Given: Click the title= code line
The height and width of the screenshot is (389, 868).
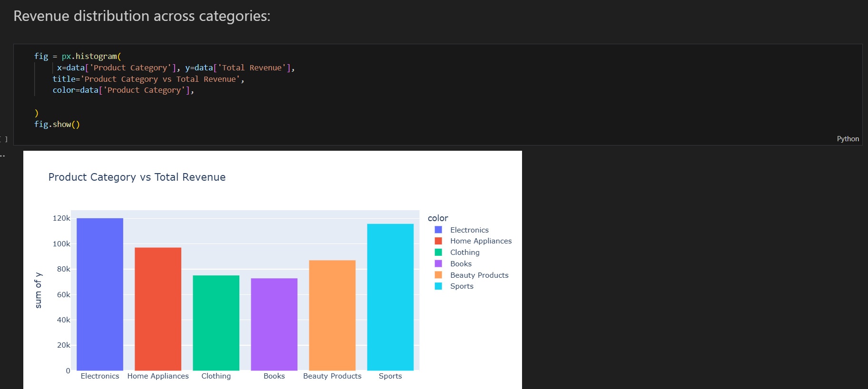Looking at the screenshot, I should 148,79.
